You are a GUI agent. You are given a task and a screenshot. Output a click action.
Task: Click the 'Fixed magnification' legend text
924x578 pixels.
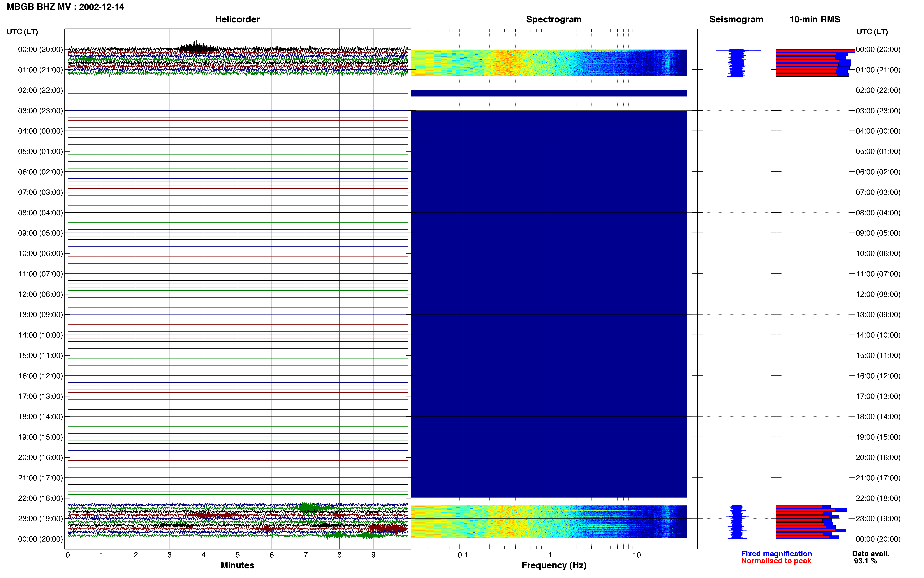coord(776,554)
